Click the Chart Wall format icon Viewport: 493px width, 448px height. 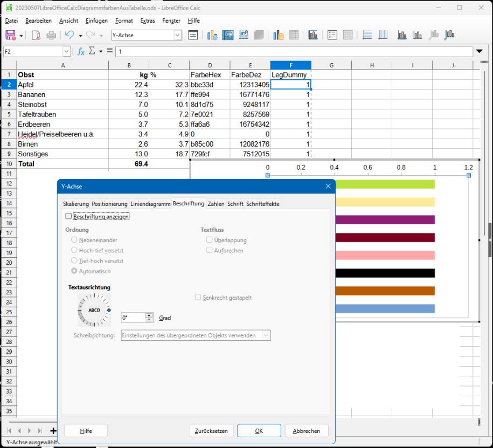[244, 35]
